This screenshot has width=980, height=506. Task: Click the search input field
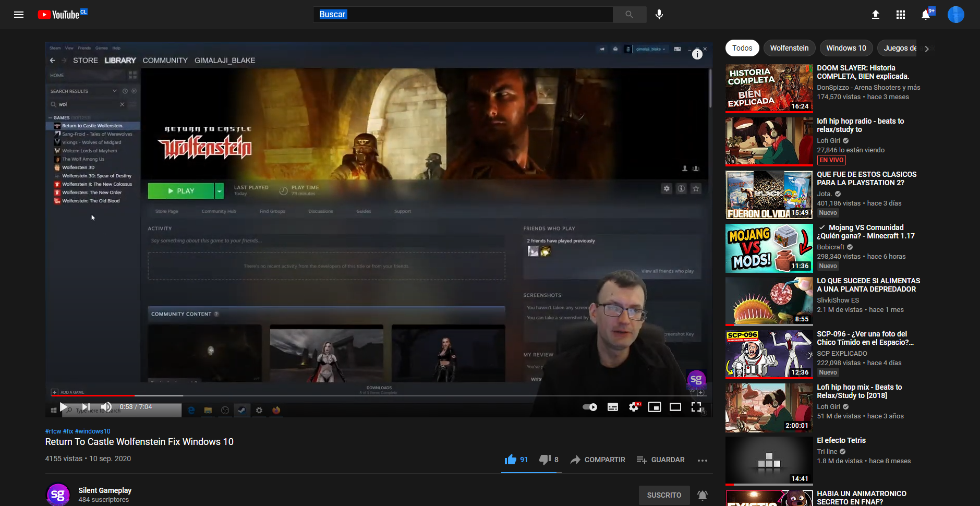[x=463, y=15]
